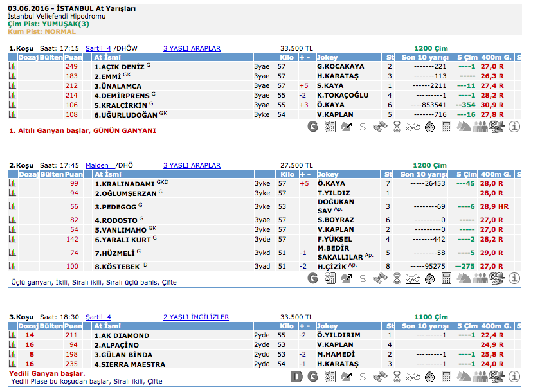Click the 3 YAŞLI ARAPLAR link in race 1
Image resolution: width=533 pixels, height=392 pixels.
pos(192,48)
